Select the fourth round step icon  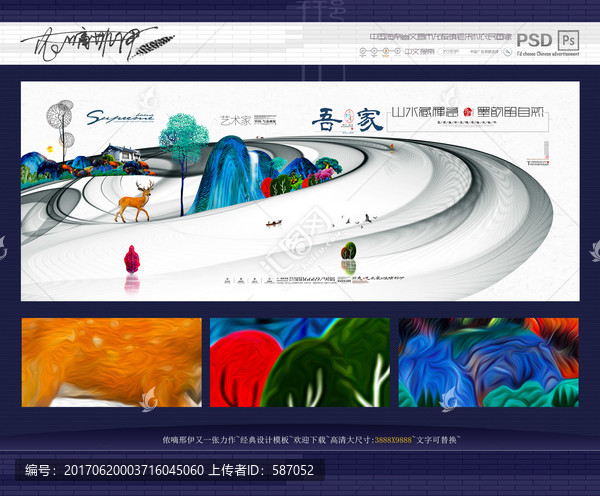[x=397, y=51]
